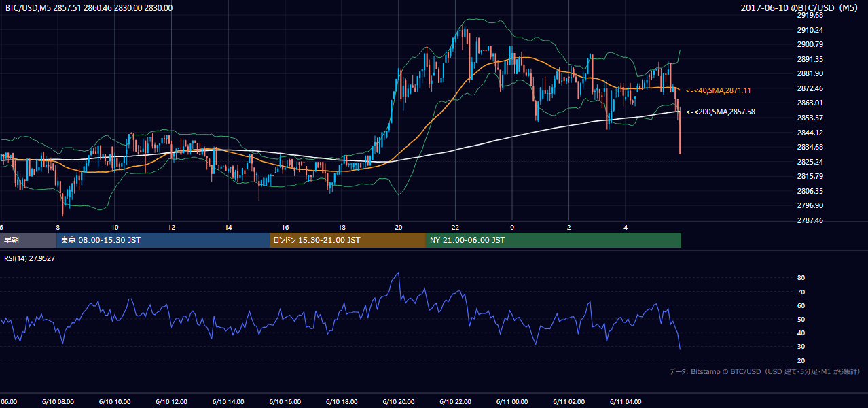The image size is (868, 408).
Task: Click RSI axis level 50
Action: tap(801, 319)
